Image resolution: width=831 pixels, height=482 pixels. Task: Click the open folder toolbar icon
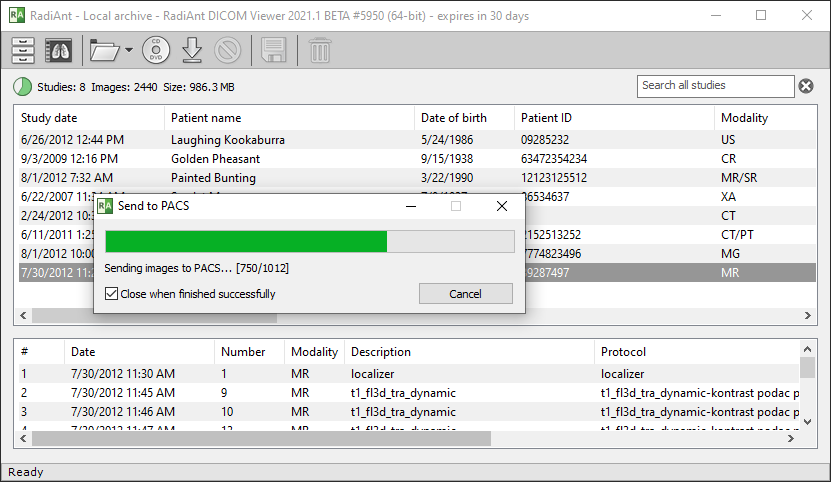[x=104, y=51]
